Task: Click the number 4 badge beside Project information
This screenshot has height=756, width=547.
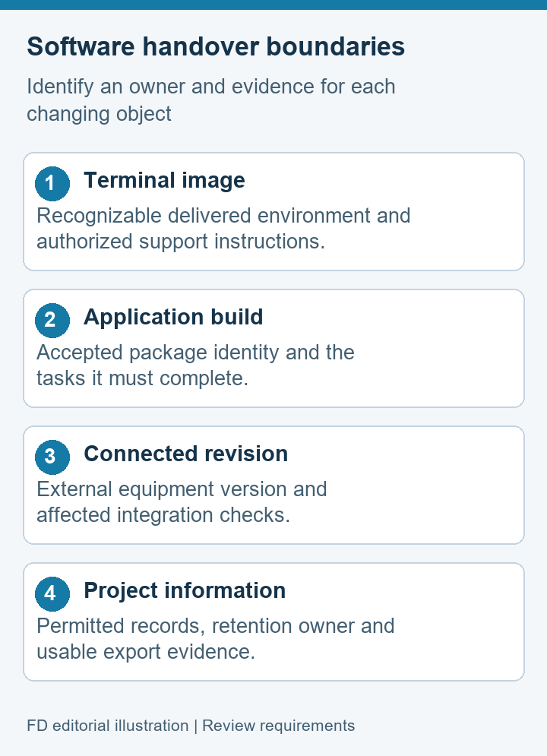Action: click(x=52, y=594)
